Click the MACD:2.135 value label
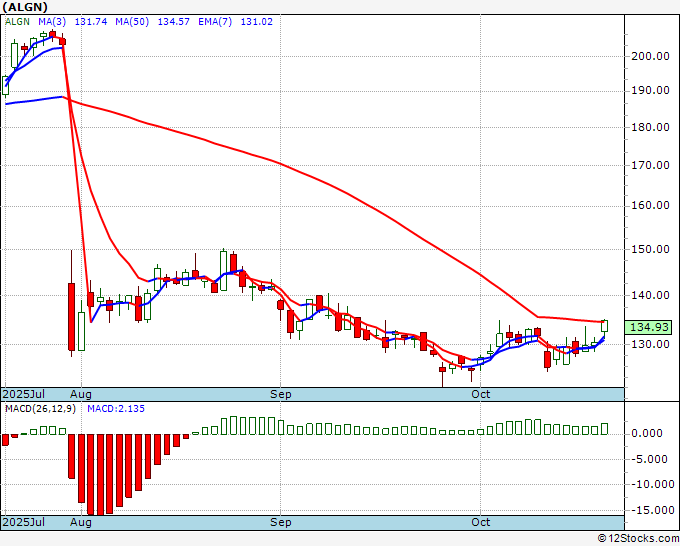Viewport: 680px width, 546px height. (x=116, y=409)
